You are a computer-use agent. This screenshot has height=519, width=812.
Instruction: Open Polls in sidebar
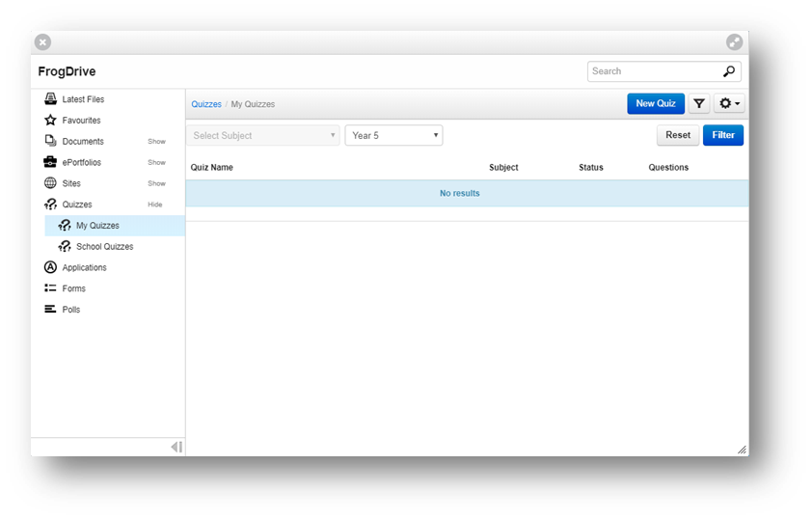point(71,310)
